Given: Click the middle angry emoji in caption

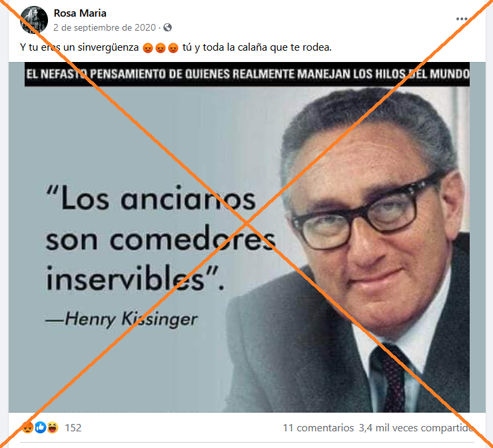Looking at the screenshot, I should tap(161, 48).
